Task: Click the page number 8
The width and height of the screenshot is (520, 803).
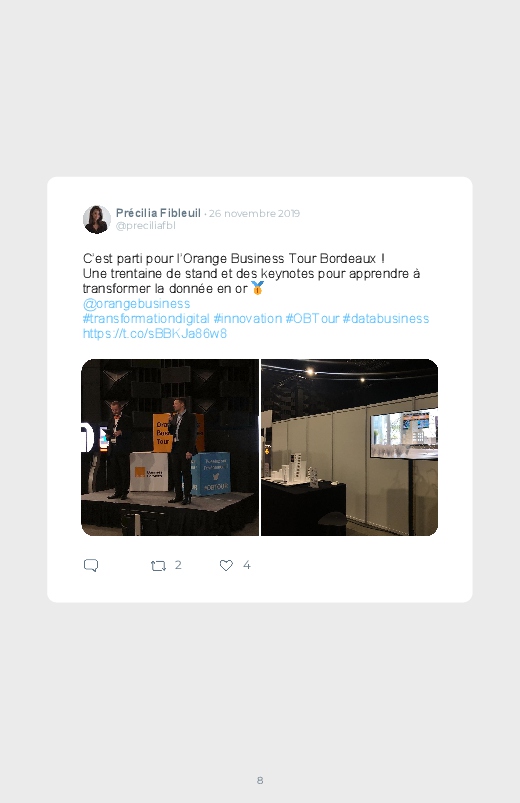Action: click(260, 780)
